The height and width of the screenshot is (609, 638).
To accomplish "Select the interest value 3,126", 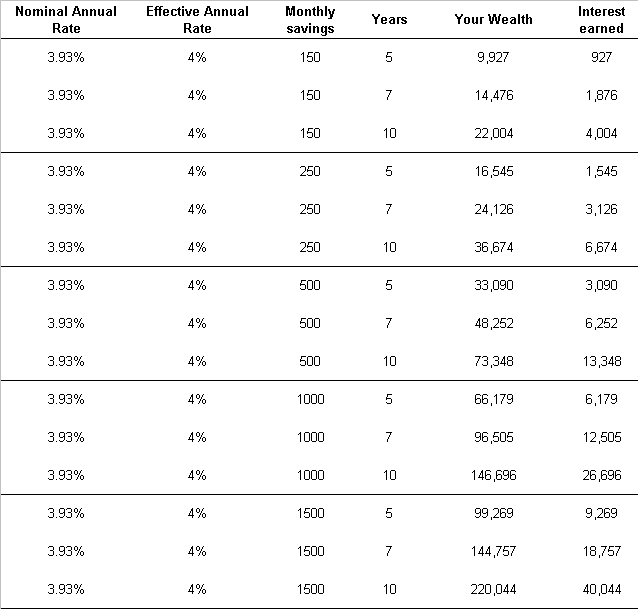I will coord(601,209).
